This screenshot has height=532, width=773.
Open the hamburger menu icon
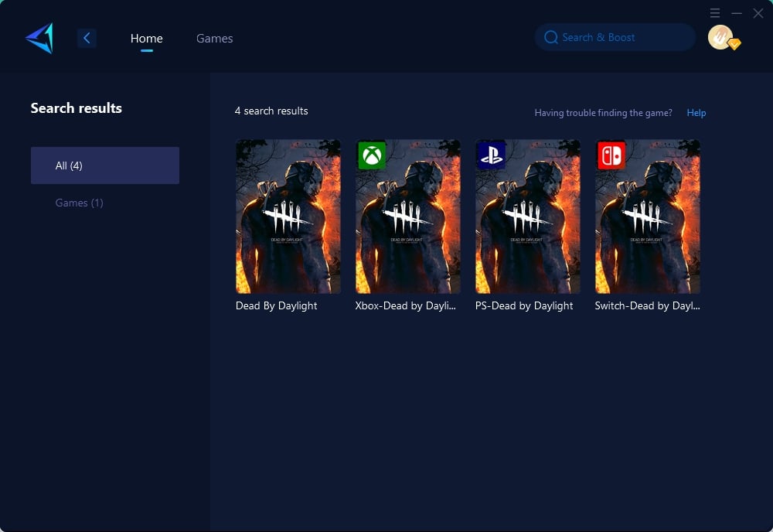[x=715, y=13]
